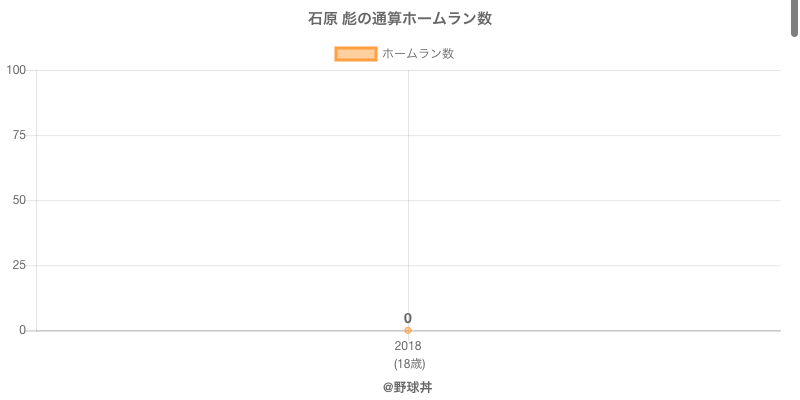The image size is (800, 400).
Task: Click the page scrollbar thumb at top right
Action: click(x=795, y=18)
